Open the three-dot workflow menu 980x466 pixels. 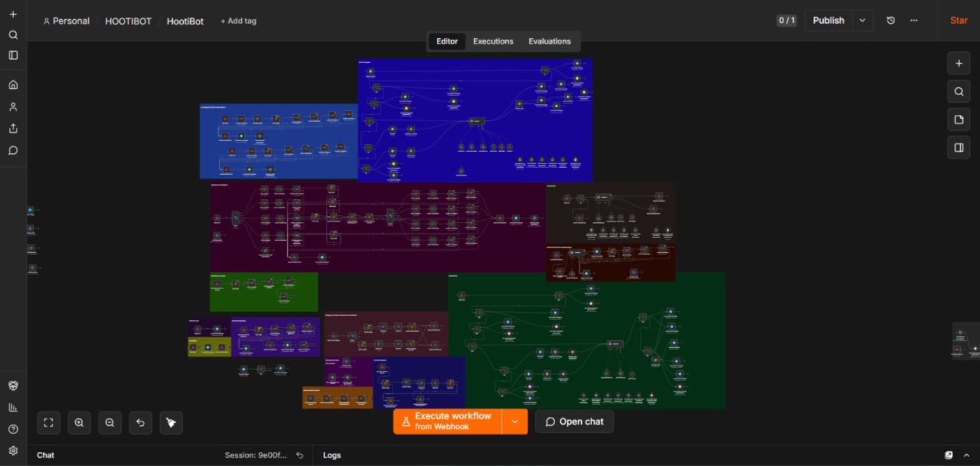point(914,20)
